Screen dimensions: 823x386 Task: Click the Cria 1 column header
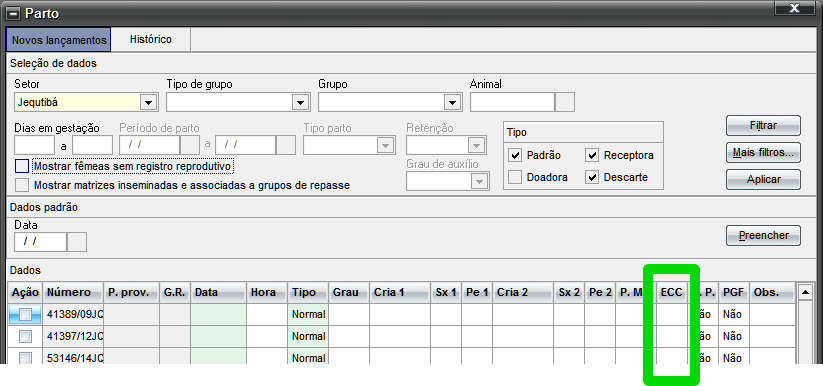click(x=400, y=293)
